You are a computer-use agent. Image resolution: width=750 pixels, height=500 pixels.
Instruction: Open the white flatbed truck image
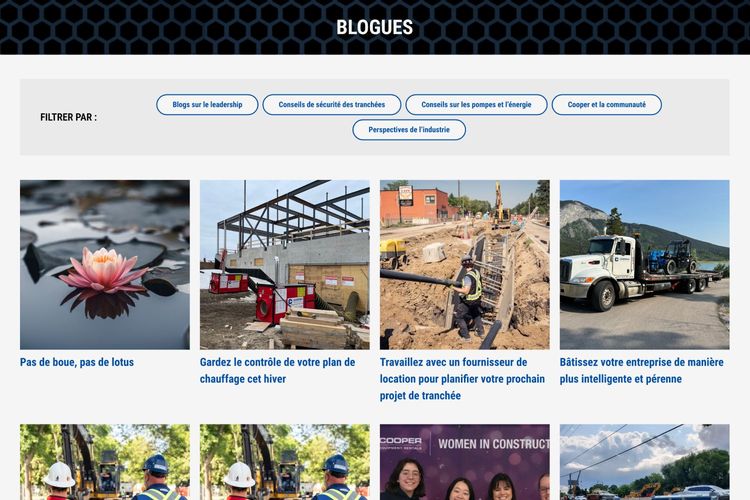[x=644, y=265]
